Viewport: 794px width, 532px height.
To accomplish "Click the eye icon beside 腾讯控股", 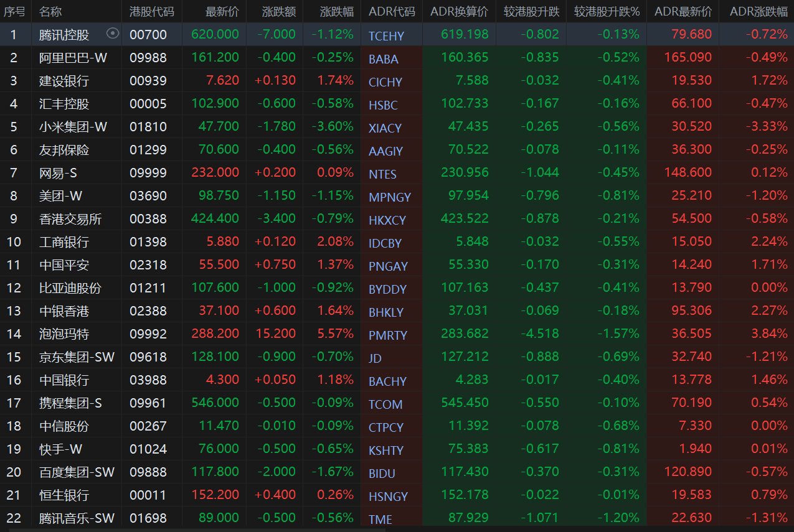I will [112, 34].
